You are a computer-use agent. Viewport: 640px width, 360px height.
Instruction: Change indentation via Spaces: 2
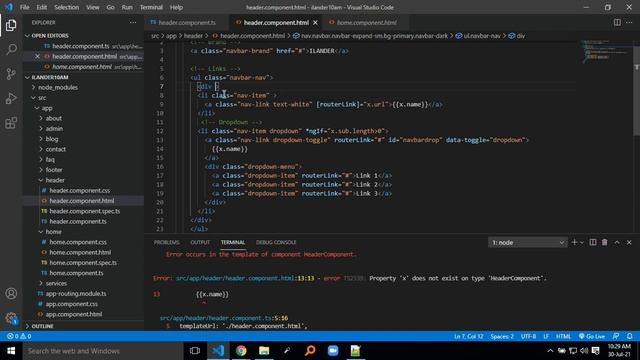click(502, 336)
